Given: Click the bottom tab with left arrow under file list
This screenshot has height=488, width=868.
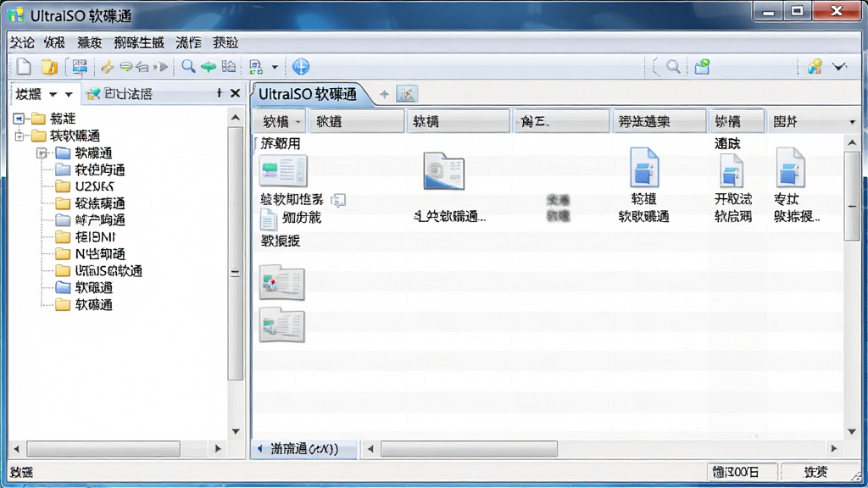Looking at the screenshot, I should click(x=304, y=449).
